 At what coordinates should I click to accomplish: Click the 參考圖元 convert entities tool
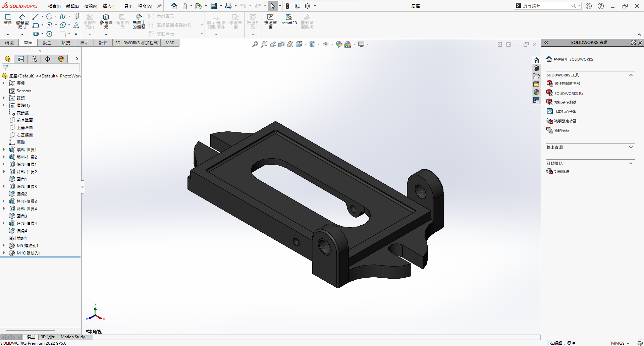coord(106,21)
